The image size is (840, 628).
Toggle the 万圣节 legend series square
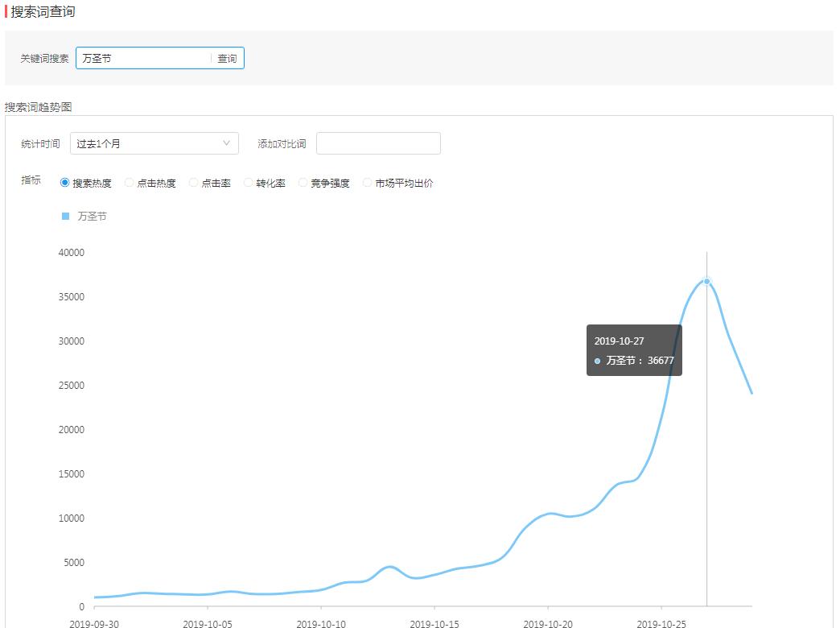pyautogui.click(x=65, y=216)
